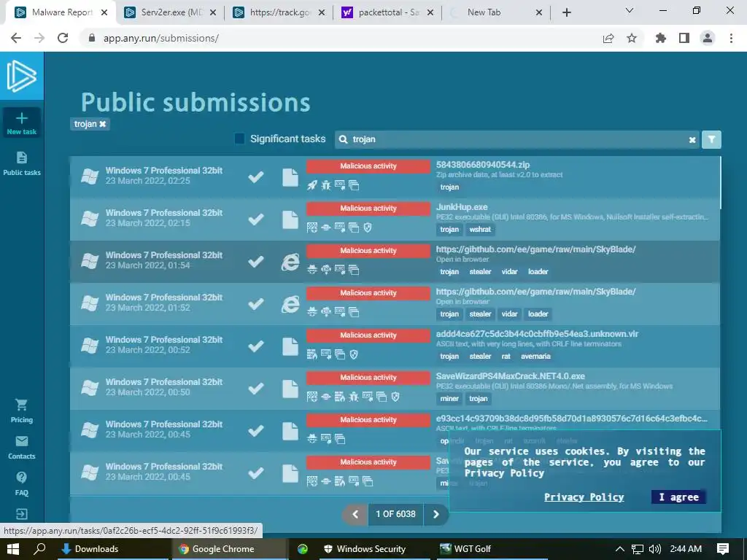This screenshot has height=560, width=747.
Task: Open the Chrome three-dot menu
Action: pyautogui.click(x=731, y=38)
